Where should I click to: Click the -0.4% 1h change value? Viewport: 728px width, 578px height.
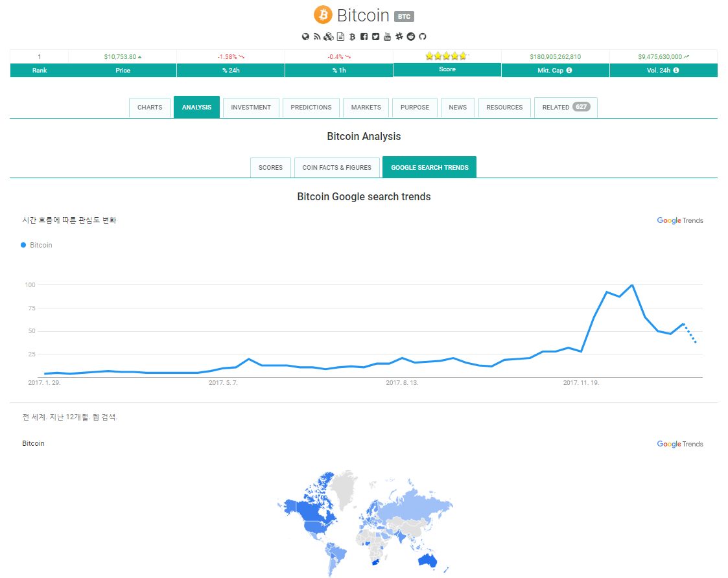point(335,56)
